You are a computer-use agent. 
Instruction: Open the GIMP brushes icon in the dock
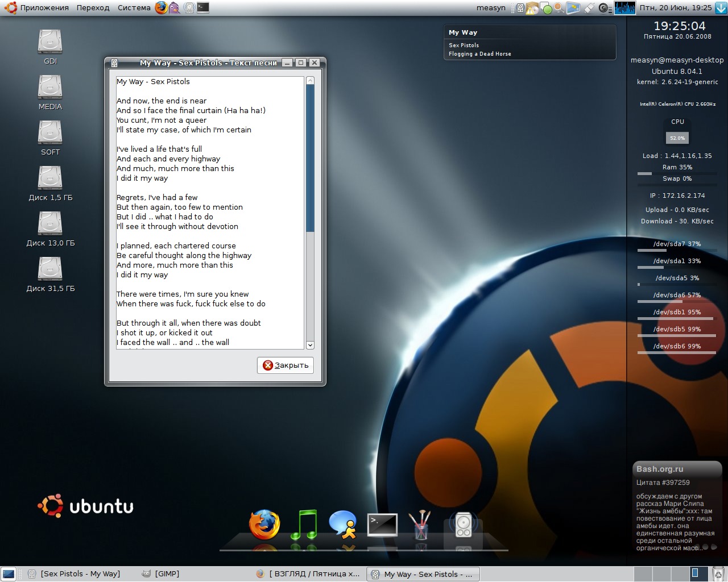[x=420, y=525]
